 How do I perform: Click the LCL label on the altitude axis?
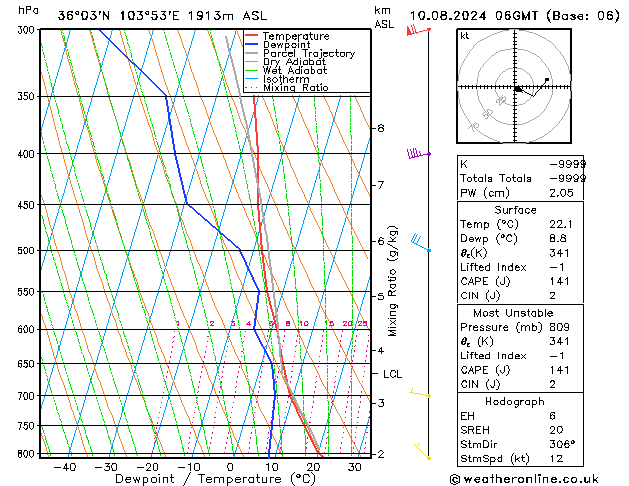(392, 374)
